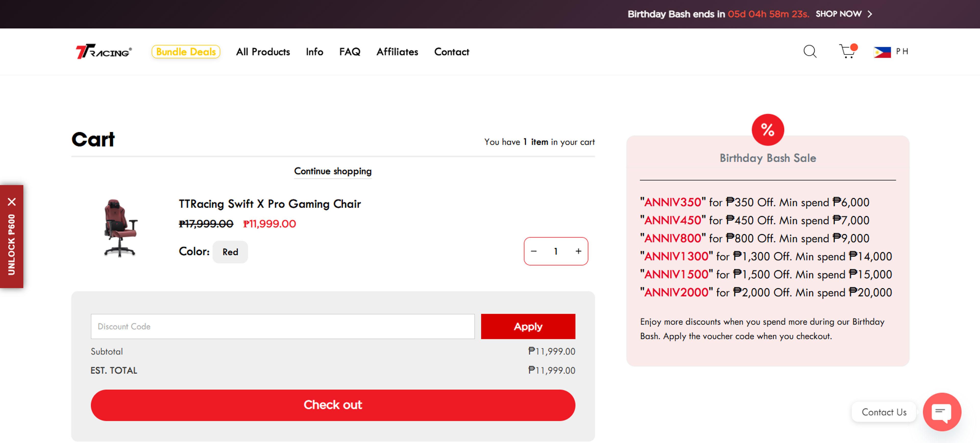980x443 pixels.
Task: Click the Cart page heading
Action: pos(93,139)
